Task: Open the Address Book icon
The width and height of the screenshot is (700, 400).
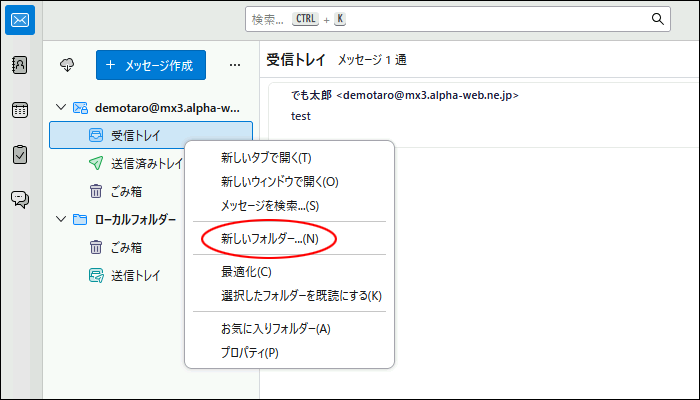Action: tap(20, 65)
